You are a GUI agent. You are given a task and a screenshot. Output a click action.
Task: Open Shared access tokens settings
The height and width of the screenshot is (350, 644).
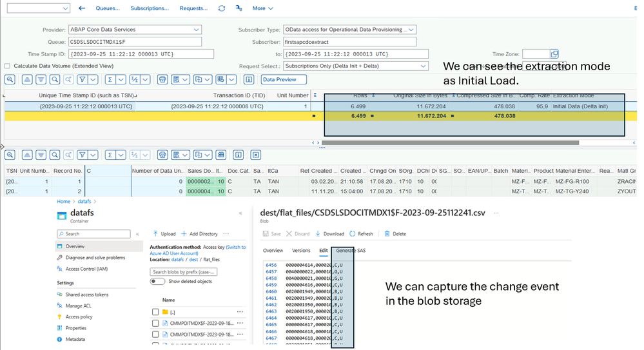pyautogui.click(x=83, y=295)
